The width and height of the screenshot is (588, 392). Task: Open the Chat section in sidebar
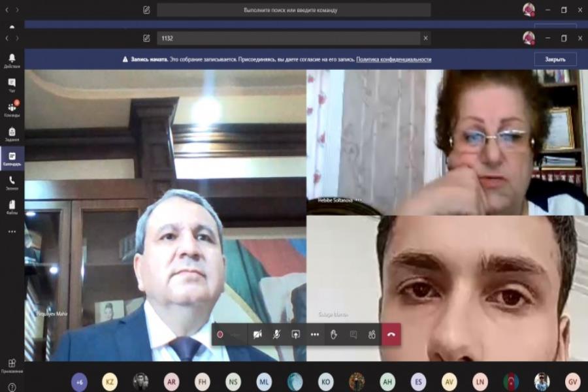coord(12,85)
